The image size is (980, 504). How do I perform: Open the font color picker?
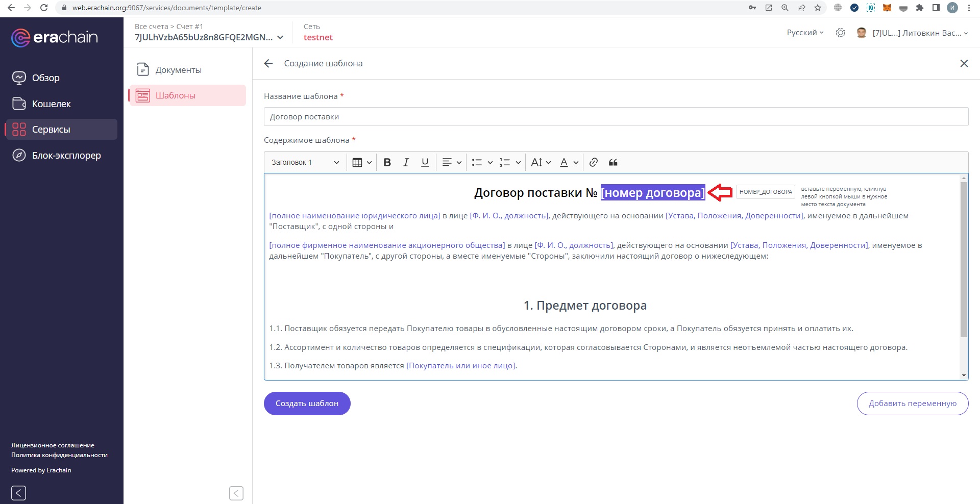(x=568, y=162)
